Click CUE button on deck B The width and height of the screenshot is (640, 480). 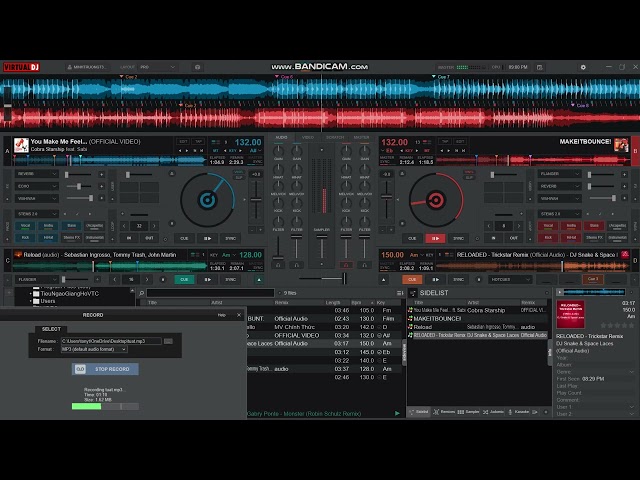412,238
